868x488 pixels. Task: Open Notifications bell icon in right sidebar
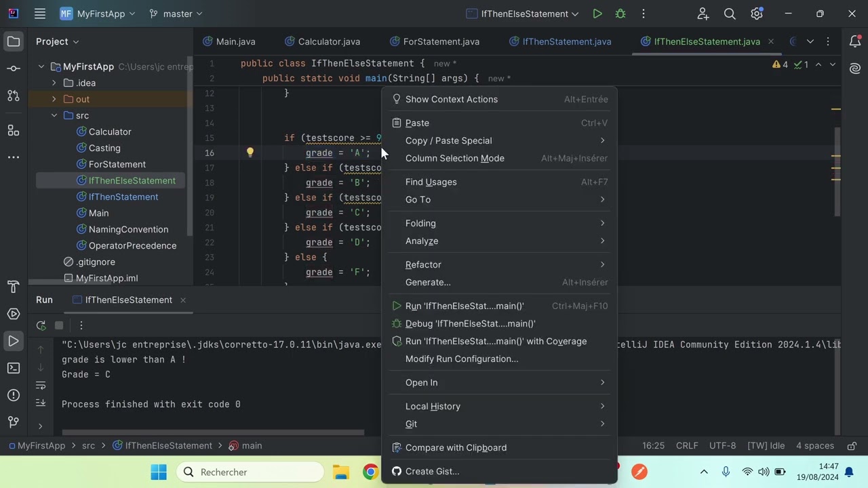click(854, 41)
